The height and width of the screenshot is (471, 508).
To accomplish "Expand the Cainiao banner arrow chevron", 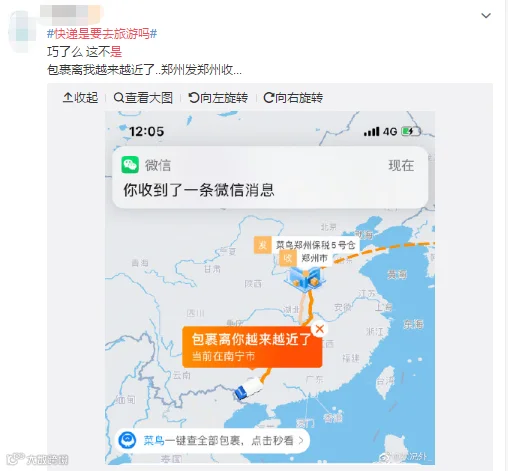I will 301,441.
